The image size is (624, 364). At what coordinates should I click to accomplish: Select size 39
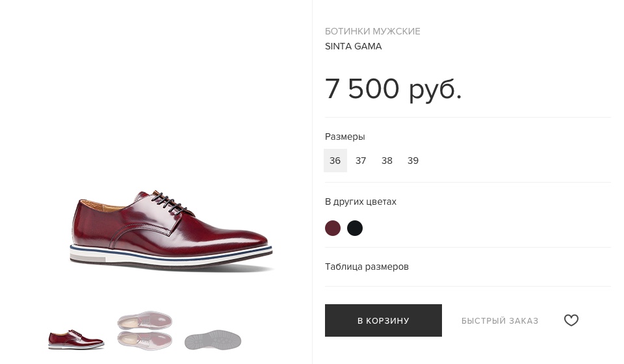(x=413, y=161)
